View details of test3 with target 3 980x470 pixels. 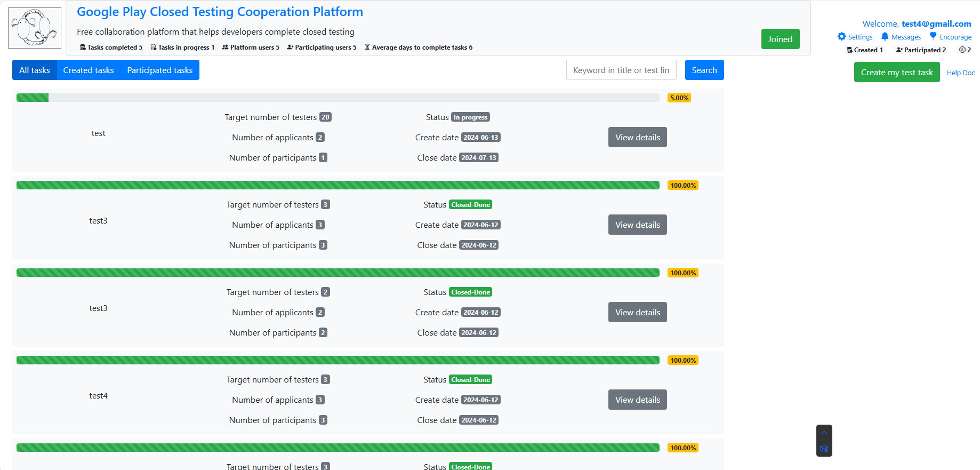638,225
